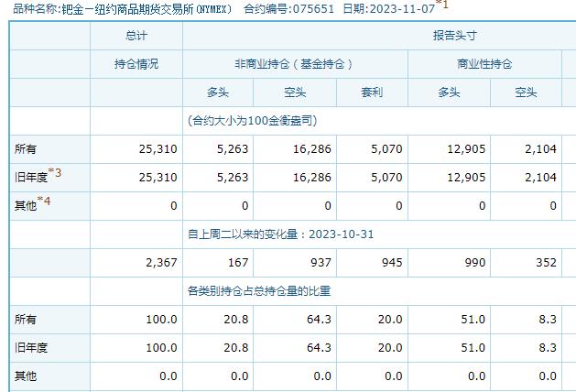Select the 各类别持仓占总持仓量的比重 section heading
Image resolution: width=576 pixels, height=392 pixels.
click(x=258, y=291)
